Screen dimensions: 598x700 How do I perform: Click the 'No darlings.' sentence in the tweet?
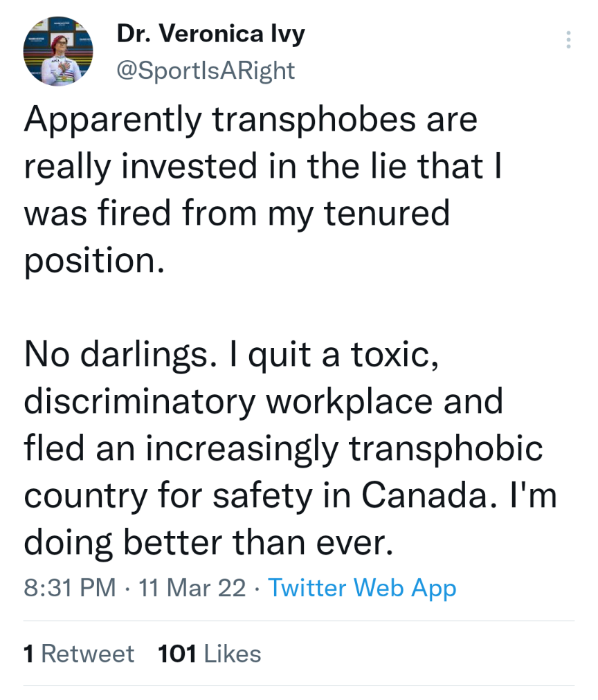(x=122, y=356)
